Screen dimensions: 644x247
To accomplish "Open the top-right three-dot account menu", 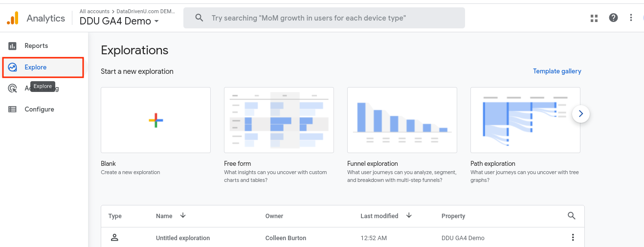I will point(631,18).
